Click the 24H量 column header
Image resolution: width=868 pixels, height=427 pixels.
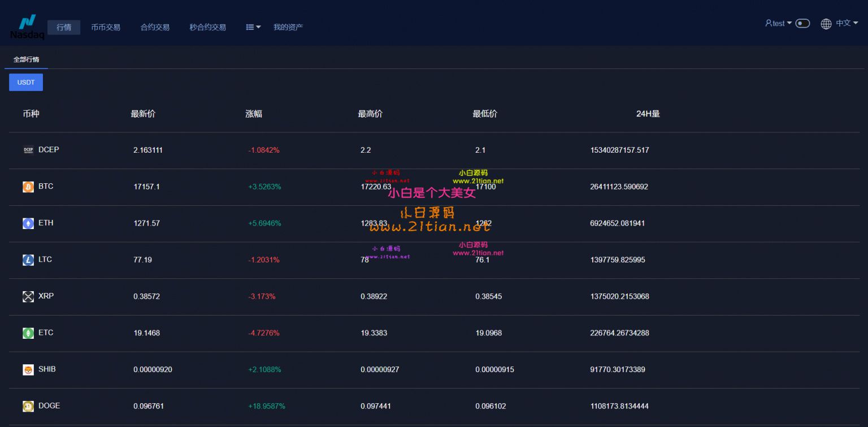click(648, 114)
